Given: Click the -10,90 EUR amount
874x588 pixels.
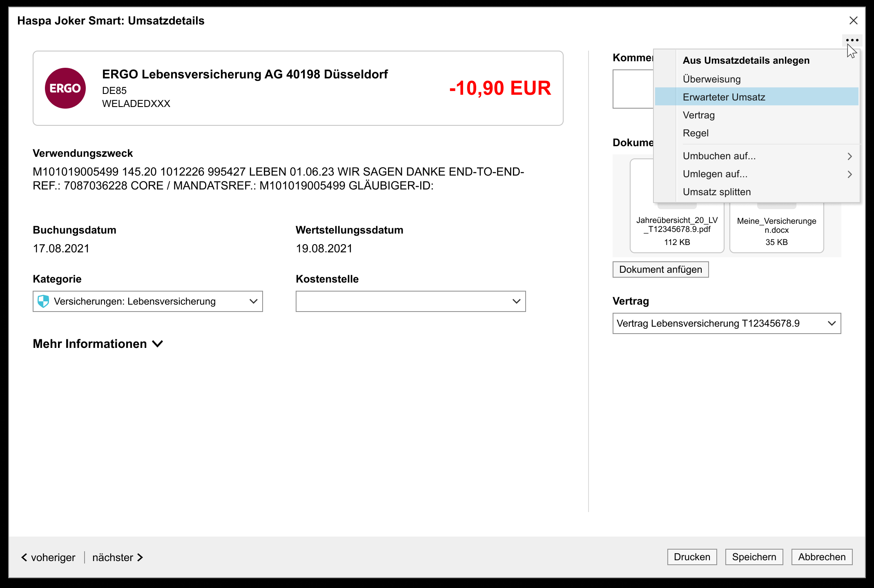Looking at the screenshot, I should pyautogui.click(x=500, y=88).
